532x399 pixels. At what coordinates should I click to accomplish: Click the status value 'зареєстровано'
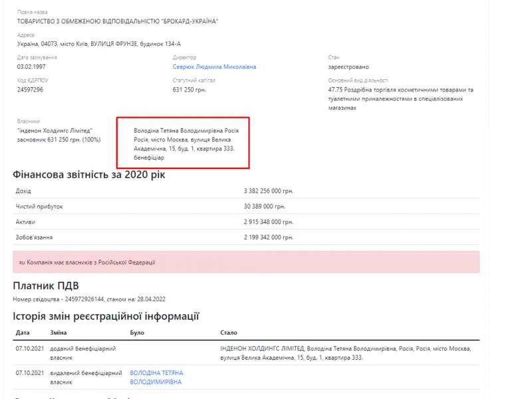[x=348, y=67]
